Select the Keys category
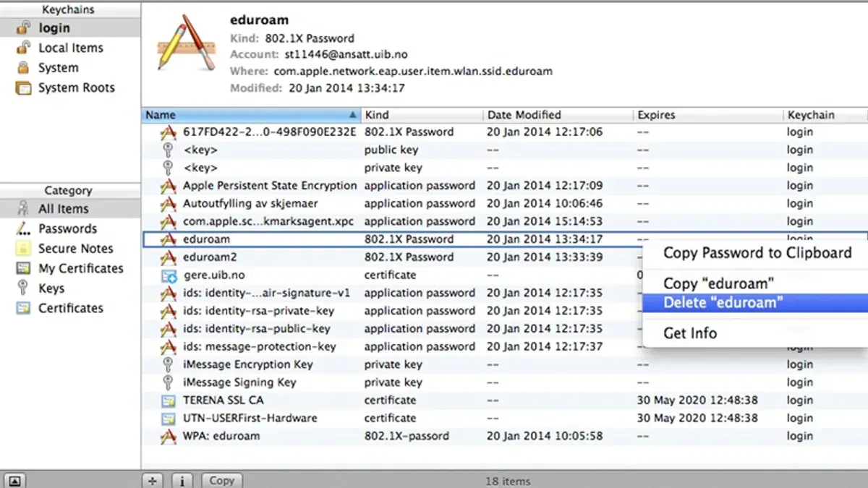 click(x=70, y=288)
